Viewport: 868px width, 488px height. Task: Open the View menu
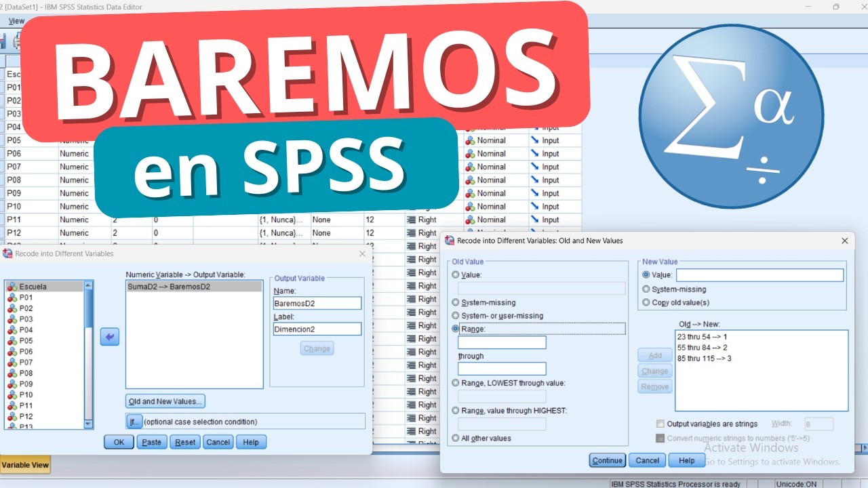click(16, 21)
